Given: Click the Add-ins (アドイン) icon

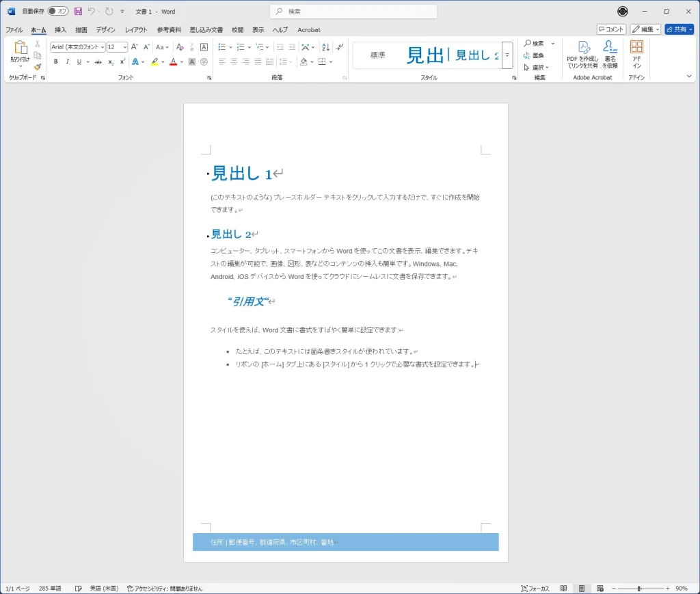Looking at the screenshot, I should pyautogui.click(x=636, y=54).
